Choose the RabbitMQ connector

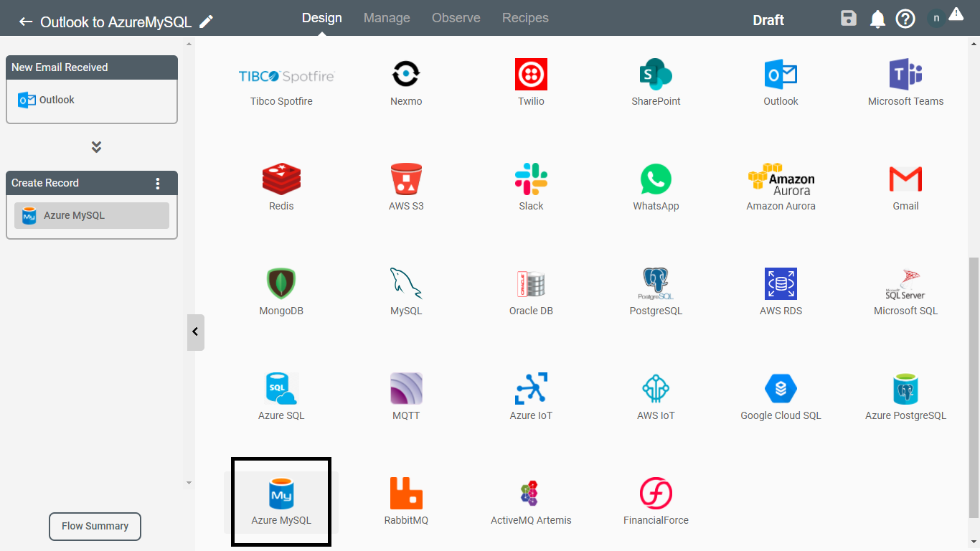pos(406,502)
